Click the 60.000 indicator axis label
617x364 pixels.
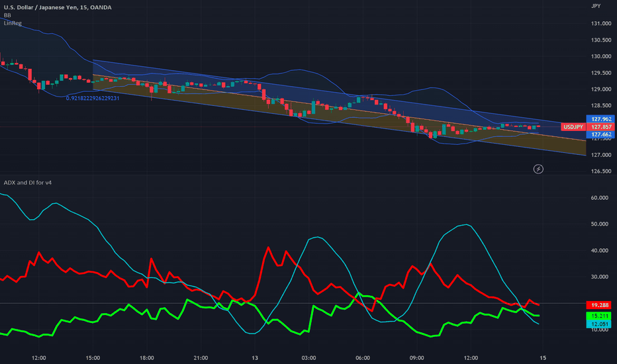tap(599, 197)
